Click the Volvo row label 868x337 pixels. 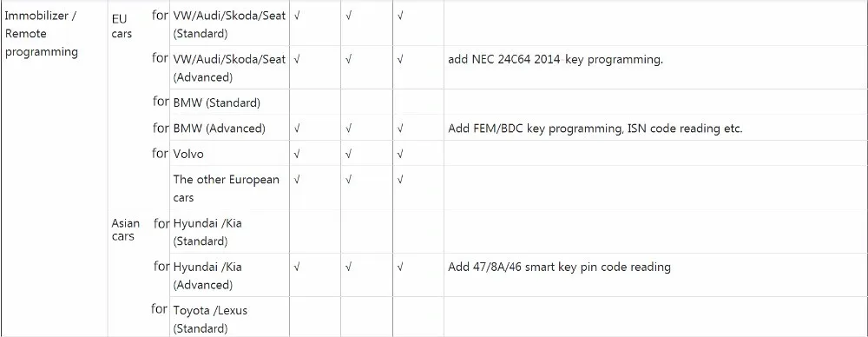188,154
